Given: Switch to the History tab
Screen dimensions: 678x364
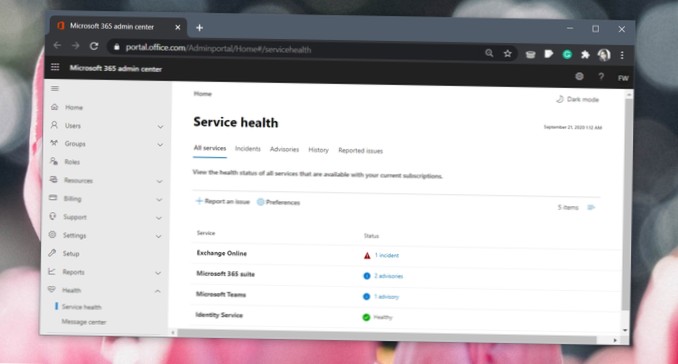Looking at the screenshot, I should click(x=319, y=150).
